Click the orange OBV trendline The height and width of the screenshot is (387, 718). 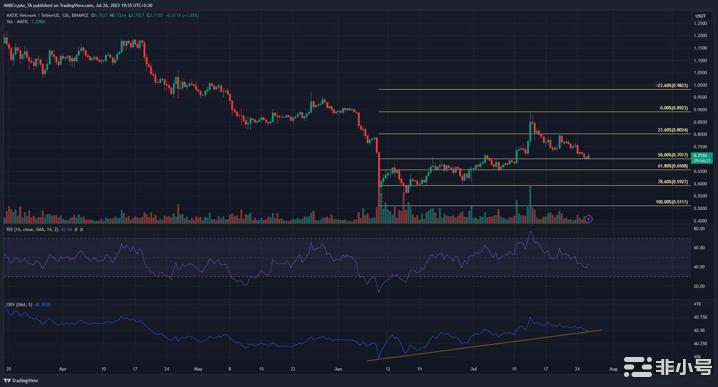coord(485,345)
